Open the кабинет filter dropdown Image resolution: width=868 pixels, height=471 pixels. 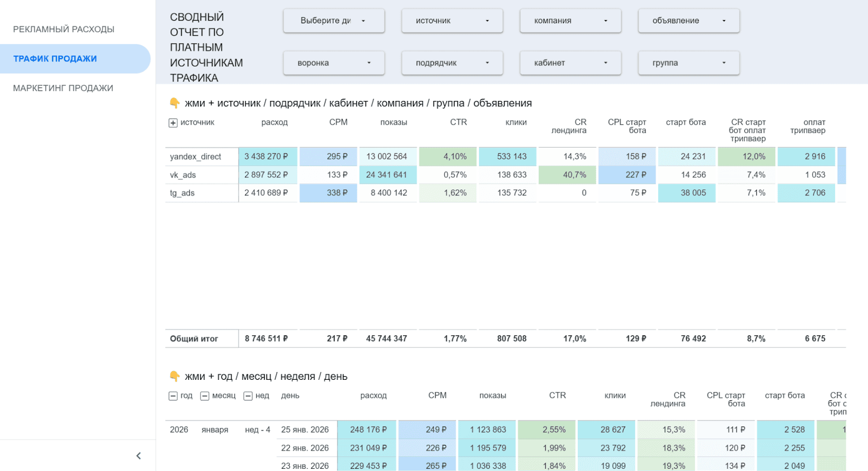[x=570, y=63]
